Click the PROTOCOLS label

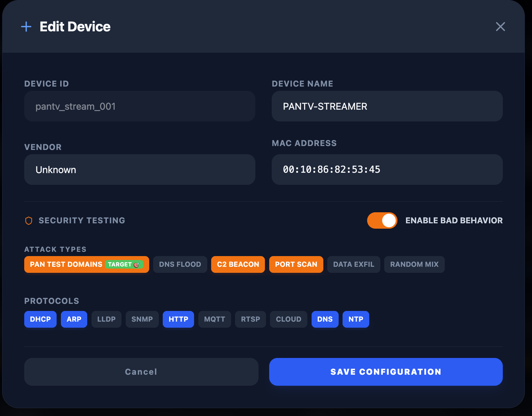point(52,301)
